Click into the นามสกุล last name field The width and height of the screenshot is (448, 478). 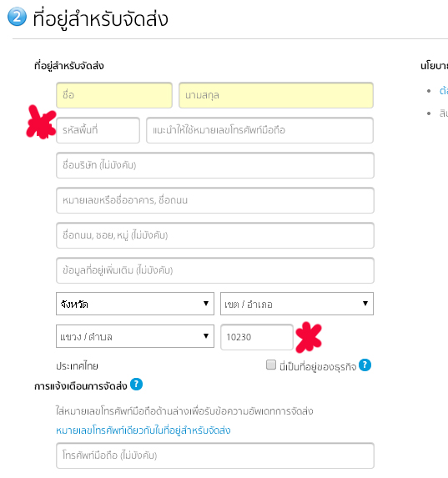coord(276,95)
